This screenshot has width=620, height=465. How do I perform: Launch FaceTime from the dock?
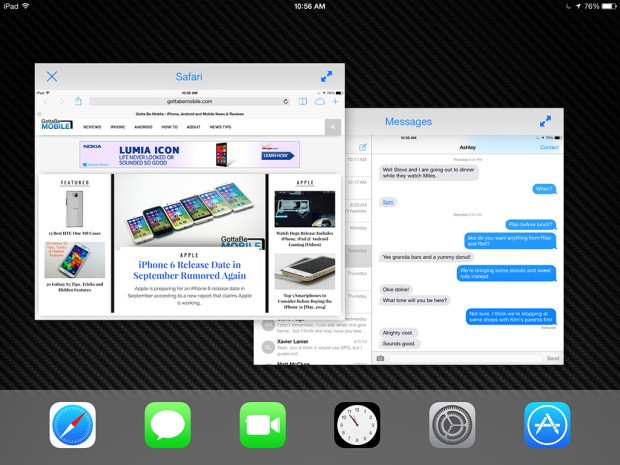[263, 425]
